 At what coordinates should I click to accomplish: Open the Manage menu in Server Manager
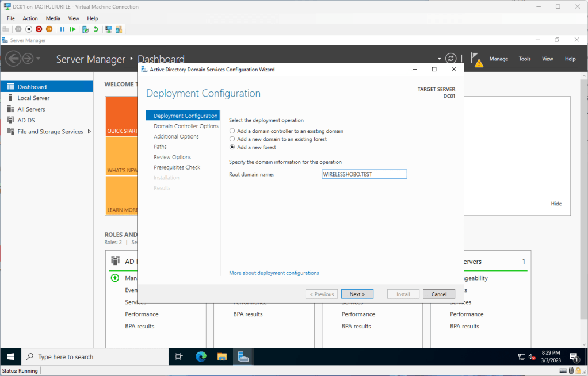(498, 59)
